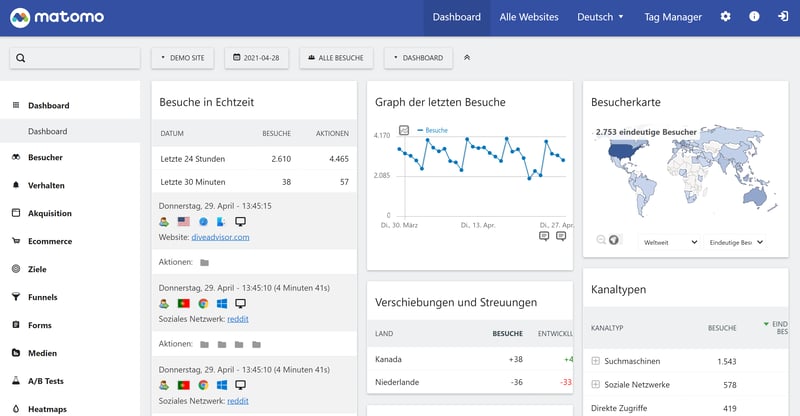This screenshot has height=416, width=800.
Task: Collapse the top controls with double-chevron icon
Action: pos(467,58)
